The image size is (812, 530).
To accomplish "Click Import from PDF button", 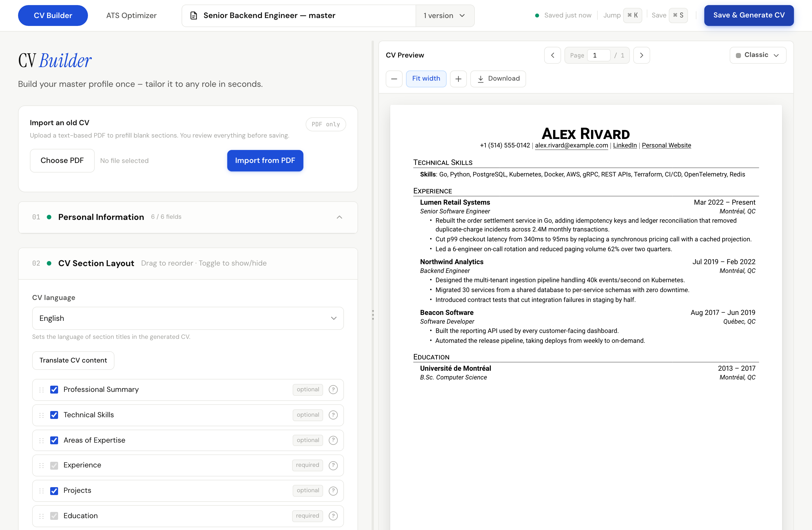I will (265, 161).
